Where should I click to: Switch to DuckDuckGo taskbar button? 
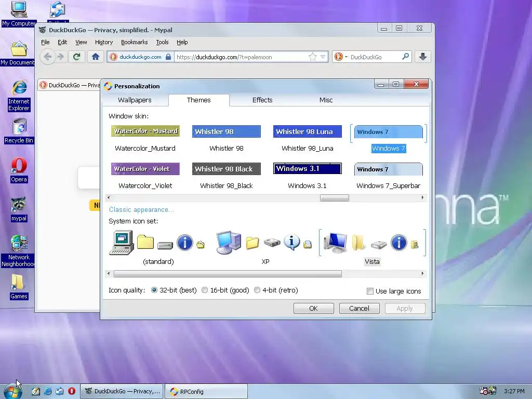tap(122, 391)
